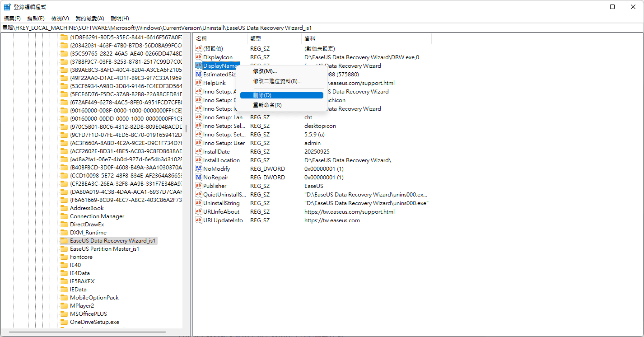644x337 pixels.
Task: Click the icon beside UninstallString value
Action: 198,203
